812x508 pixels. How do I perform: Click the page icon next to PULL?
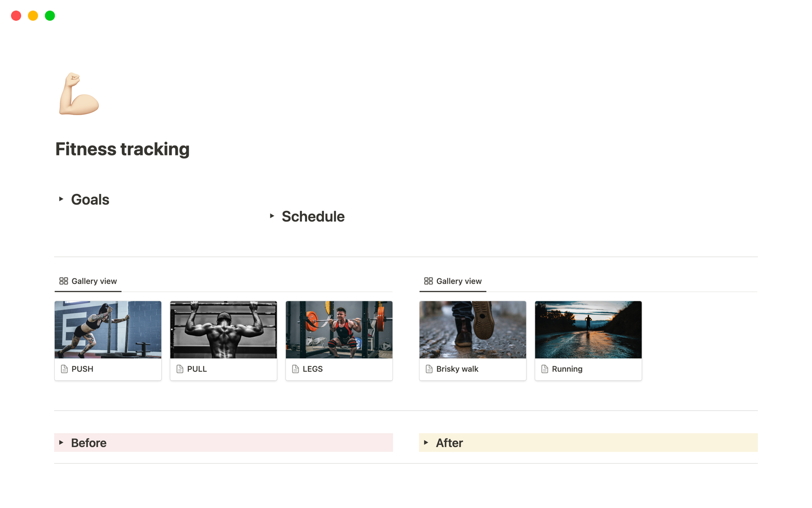[x=180, y=369]
